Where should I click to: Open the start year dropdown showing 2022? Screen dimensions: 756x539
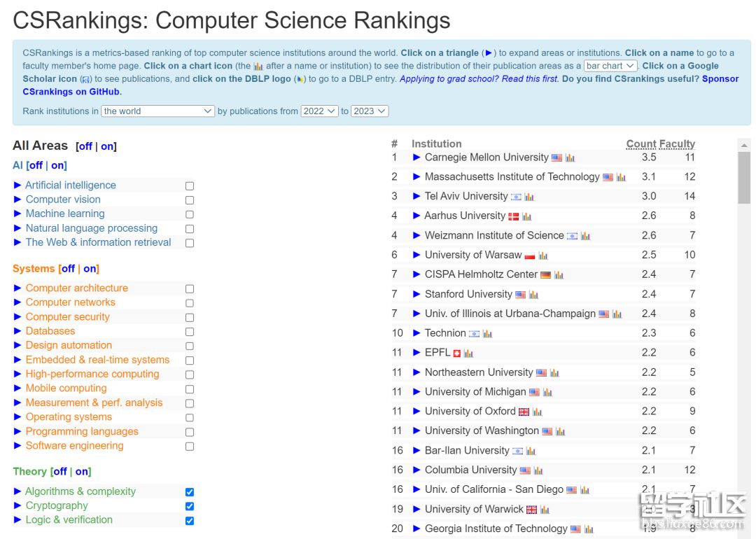point(319,111)
